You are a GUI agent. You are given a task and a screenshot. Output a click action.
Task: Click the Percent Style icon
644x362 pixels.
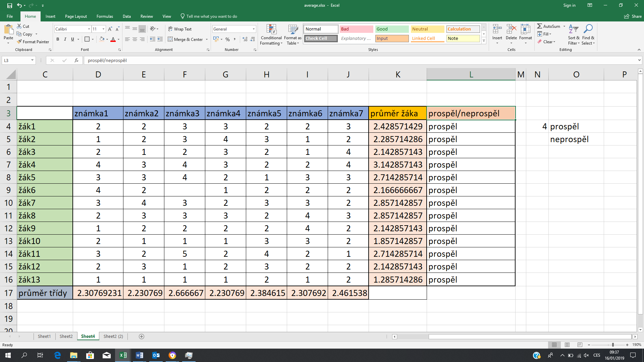[x=228, y=39]
